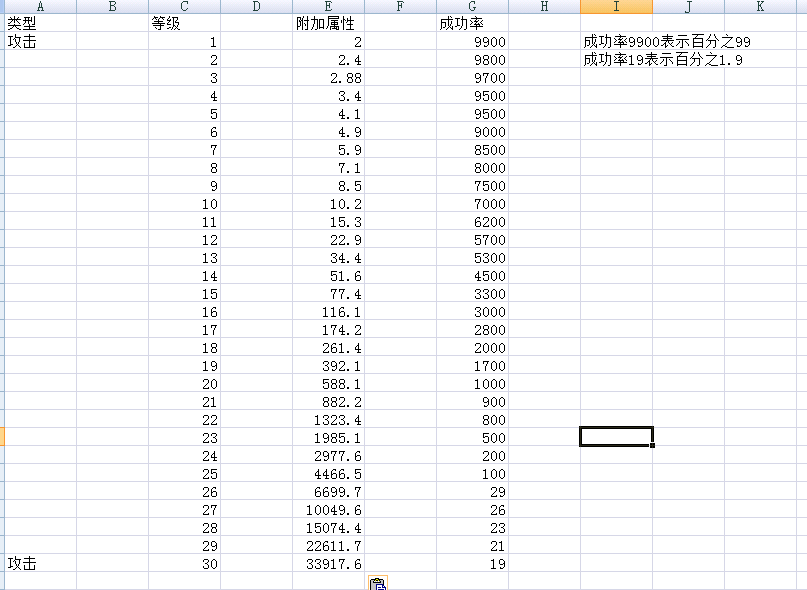The height and width of the screenshot is (590, 807).
Task: Select the 攻击 cell in the bottom row
Action: pos(22,564)
